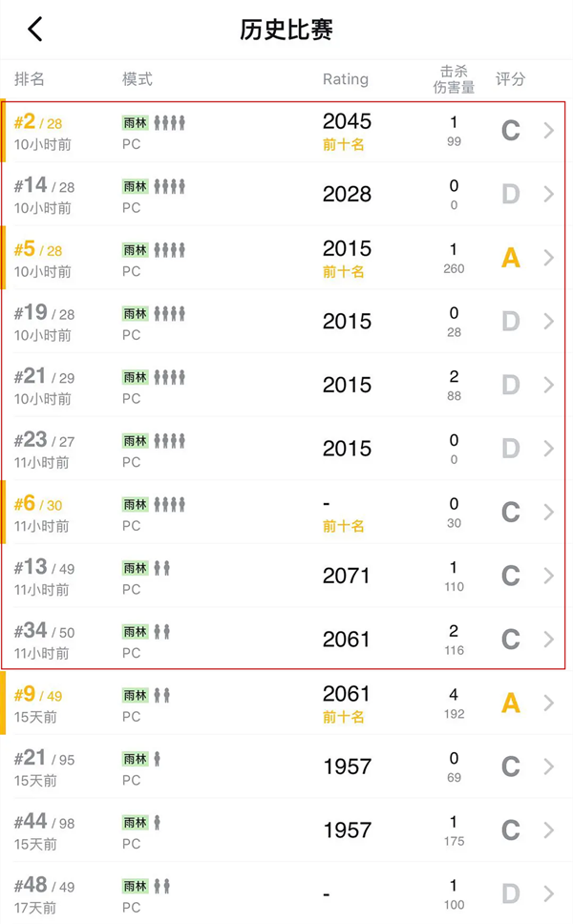Viewport: 573px width, 924px height.
Task: Tap the 评分 column header
Action: tap(511, 79)
